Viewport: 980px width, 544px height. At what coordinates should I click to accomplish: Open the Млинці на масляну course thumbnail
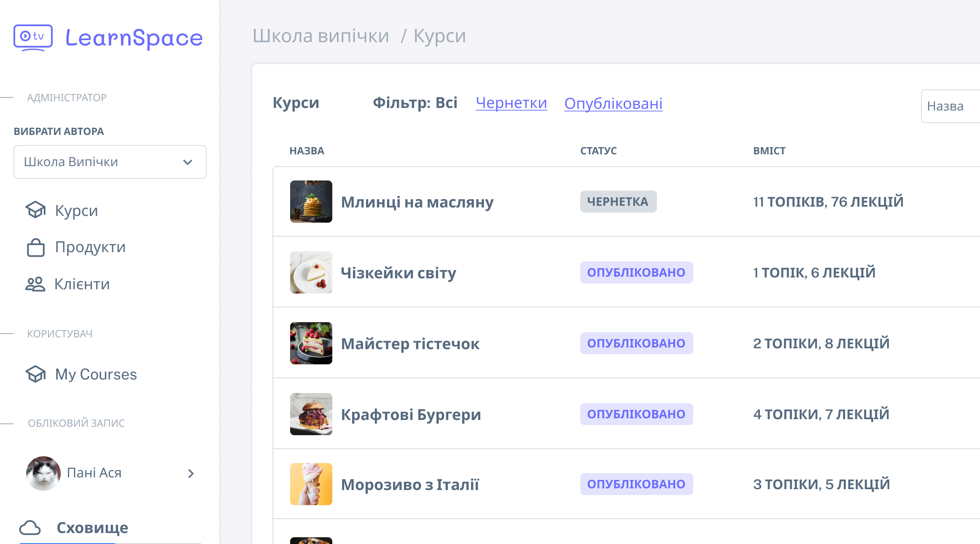[311, 202]
